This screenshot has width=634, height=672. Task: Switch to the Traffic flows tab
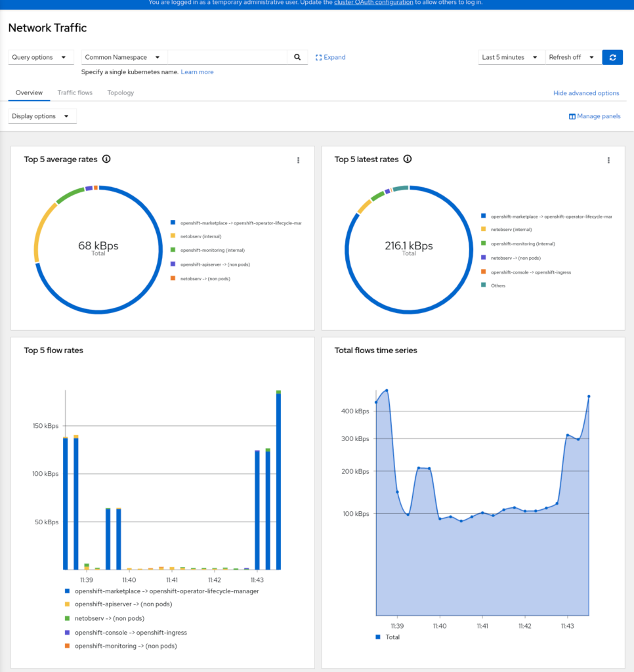(x=75, y=93)
